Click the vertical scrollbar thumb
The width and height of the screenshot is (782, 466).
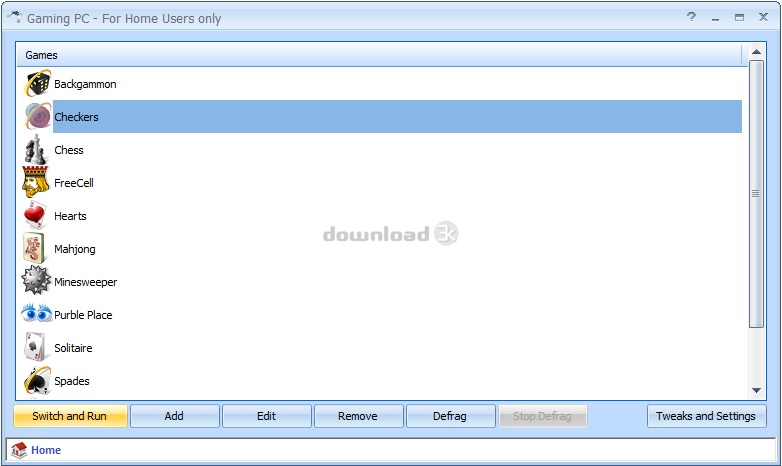click(757, 194)
